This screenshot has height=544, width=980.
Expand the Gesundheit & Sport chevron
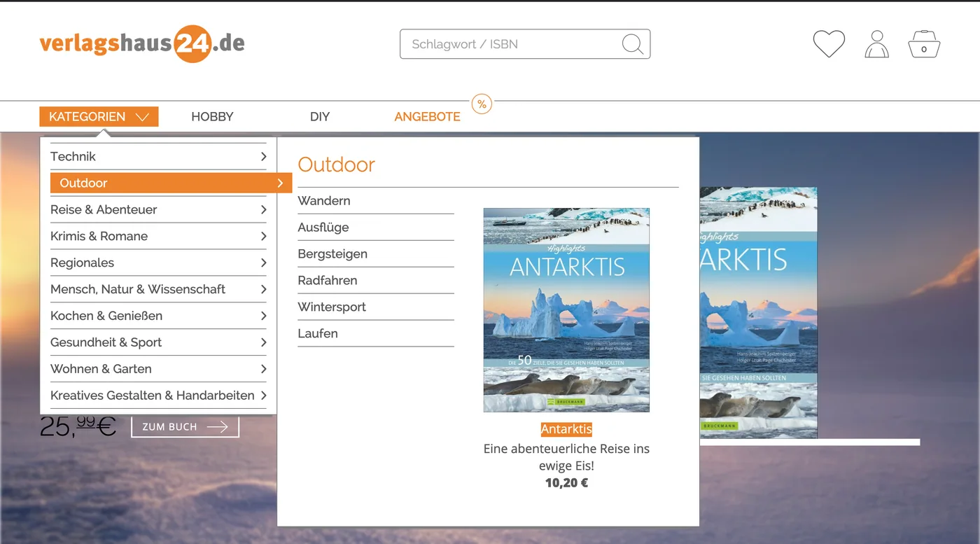pyautogui.click(x=263, y=343)
